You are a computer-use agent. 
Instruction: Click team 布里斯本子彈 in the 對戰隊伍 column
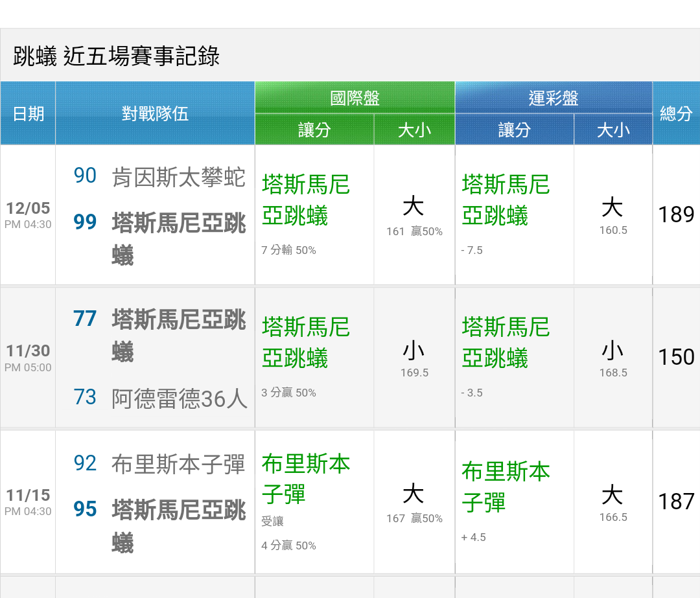(179, 465)
